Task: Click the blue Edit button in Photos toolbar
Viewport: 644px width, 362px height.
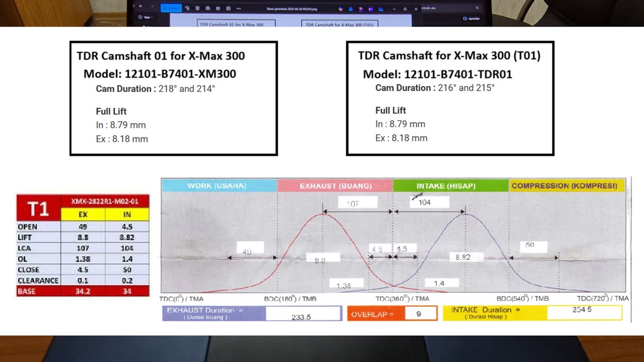Action: tap(171, 8)
